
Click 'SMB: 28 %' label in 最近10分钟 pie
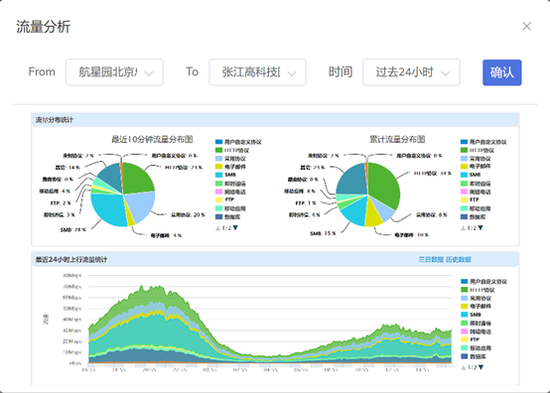coord(73,230)
